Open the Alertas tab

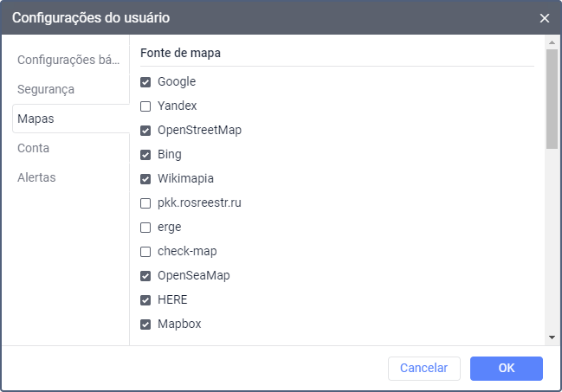(x=36, y=177)
